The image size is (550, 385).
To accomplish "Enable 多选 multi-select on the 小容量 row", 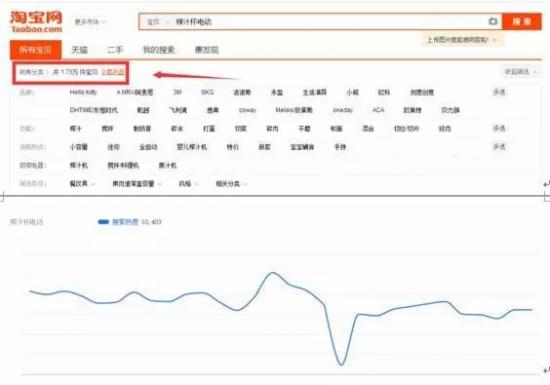I will coord(499,147).
